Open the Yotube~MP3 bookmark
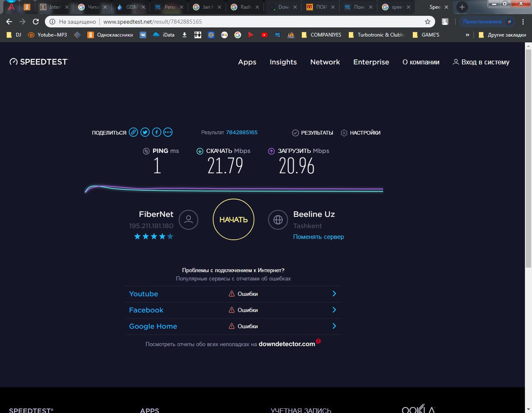The image size is (532, 413). (x=47, y=35)
